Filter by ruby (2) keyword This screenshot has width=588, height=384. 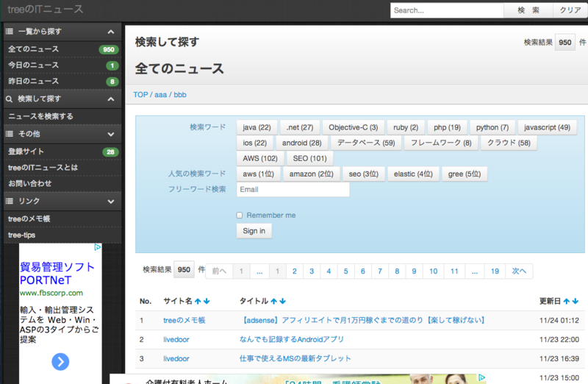pyautogui.click(x=406, y=127)
